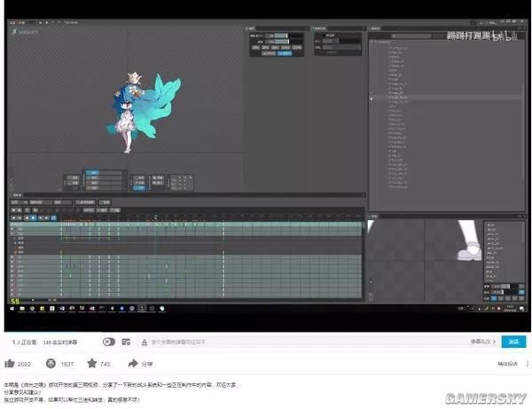The width and height of the screenshot is (532, 409).
Task: Click the highlighted blue button in playback panel
Action: point(285,53)
